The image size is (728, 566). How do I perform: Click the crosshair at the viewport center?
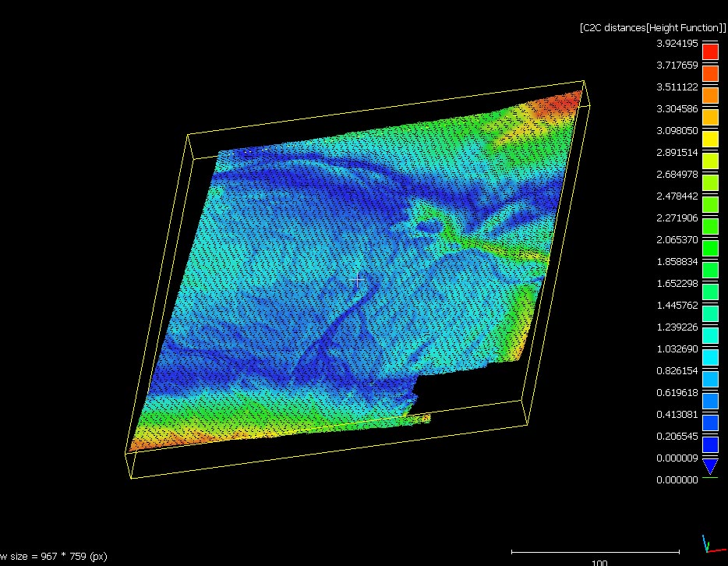tap(358, 279)
